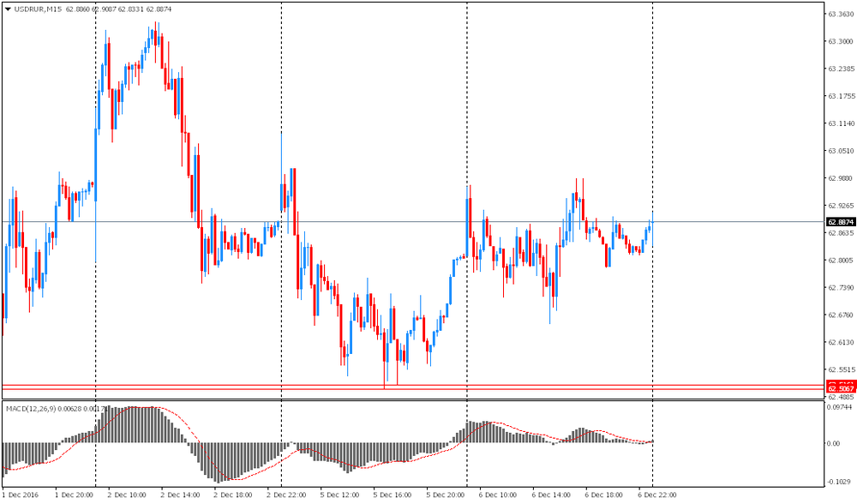Click time label 2 Dec 18:00
Screen dimensions: 857x504
click(233, 495)
